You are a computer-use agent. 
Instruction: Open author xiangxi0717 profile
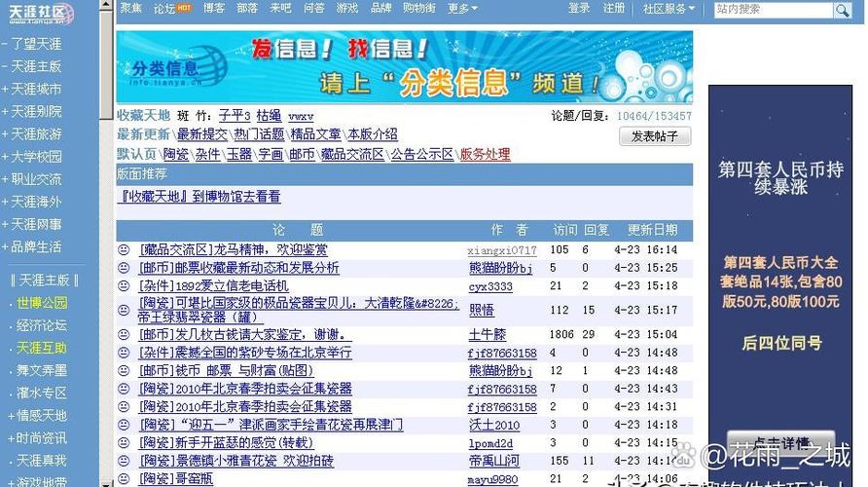click(x=502, y=250)
